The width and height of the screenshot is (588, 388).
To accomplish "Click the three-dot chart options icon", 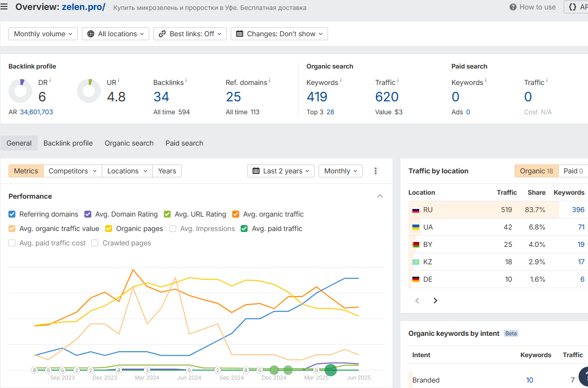I will 376,171.
